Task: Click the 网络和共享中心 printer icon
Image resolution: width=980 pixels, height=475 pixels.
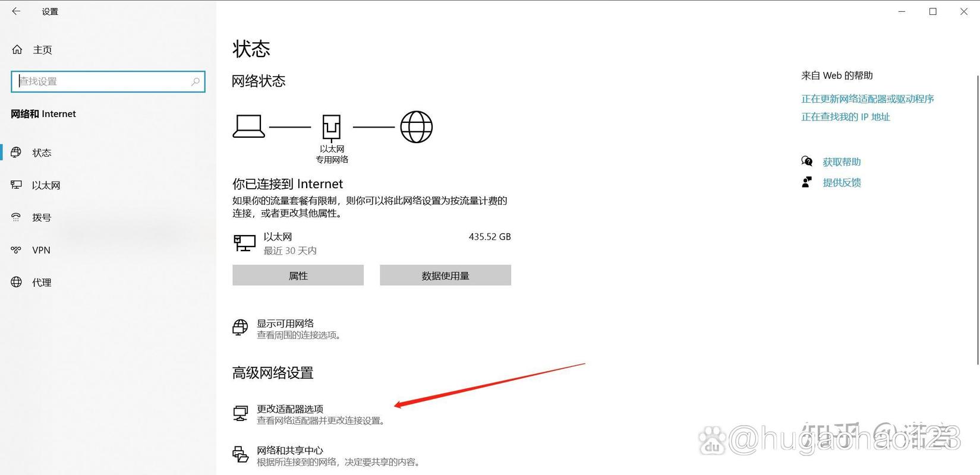Action: 240,454
